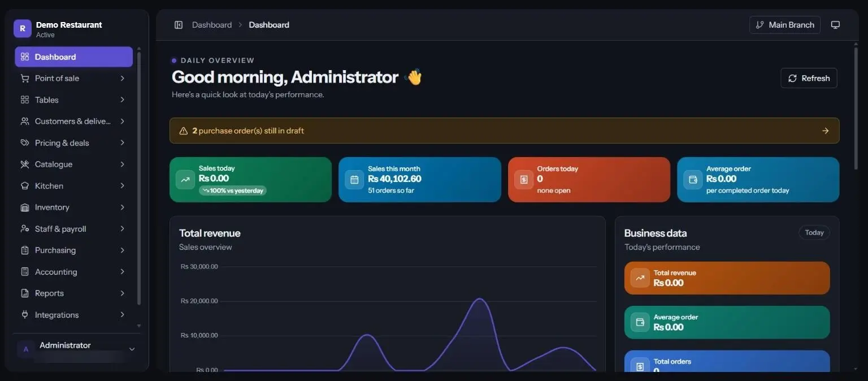This screenshot has width=868, height=381.
Task: Click the Catalogue utensils icon
Action: click(x=25, y=164)
